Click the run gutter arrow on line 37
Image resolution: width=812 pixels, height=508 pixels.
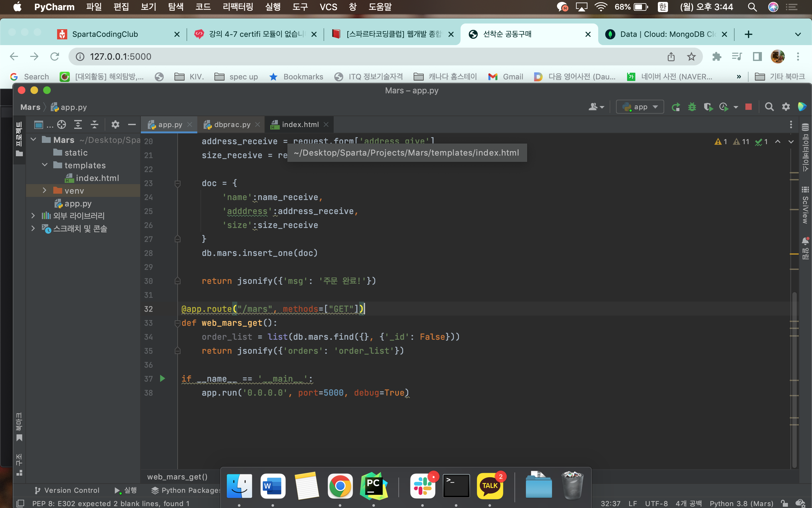coord(162,379)
